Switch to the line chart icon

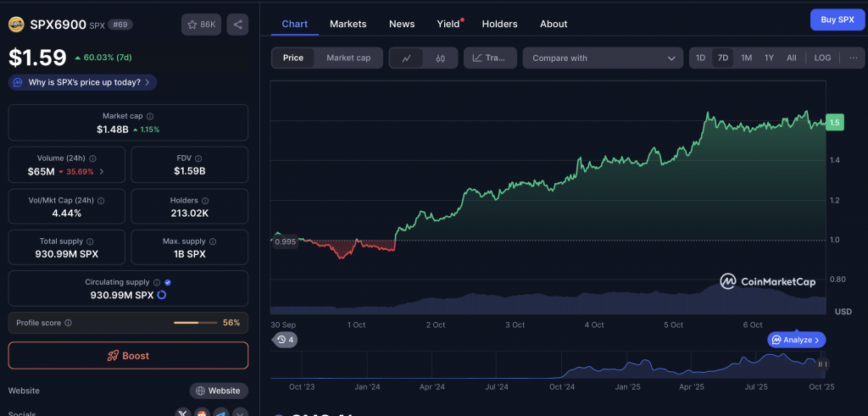pyautogui.click(x=407, y=58)
